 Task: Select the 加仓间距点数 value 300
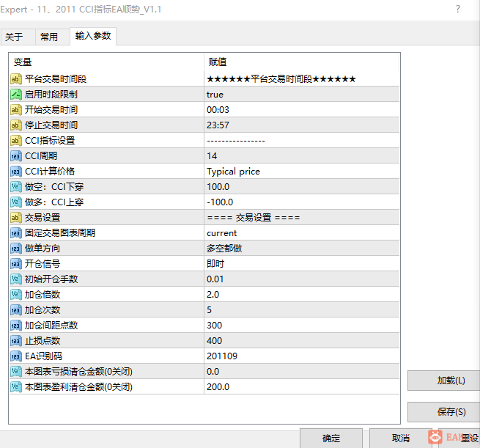click(301, 326)
